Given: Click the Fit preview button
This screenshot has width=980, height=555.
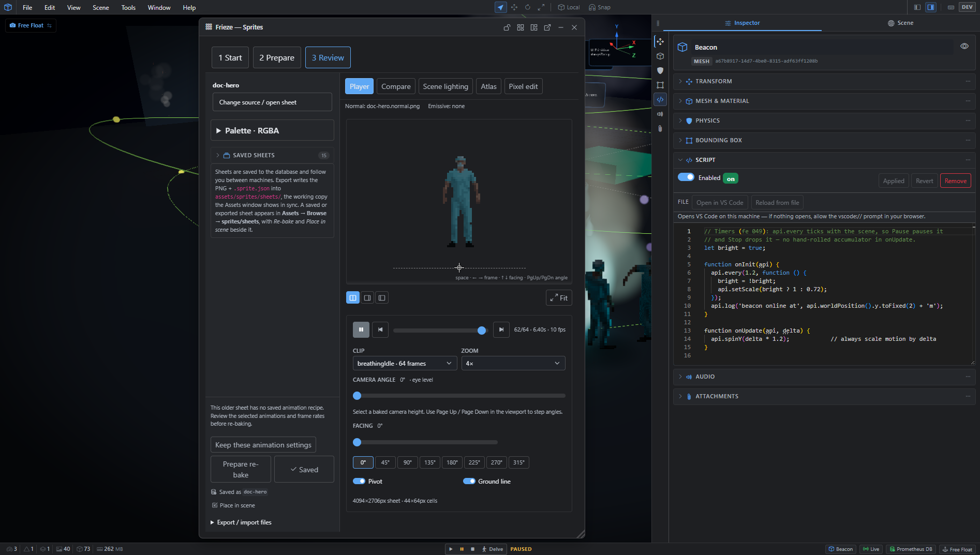Looking at the screenshot, I should click(559, 297).
